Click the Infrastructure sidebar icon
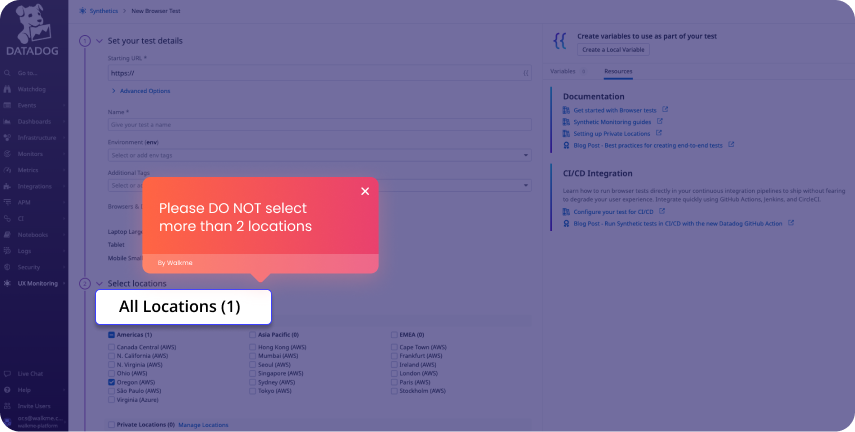Image resolution: width=855 pixels, height=432 pixels. (x=8, y=137)
